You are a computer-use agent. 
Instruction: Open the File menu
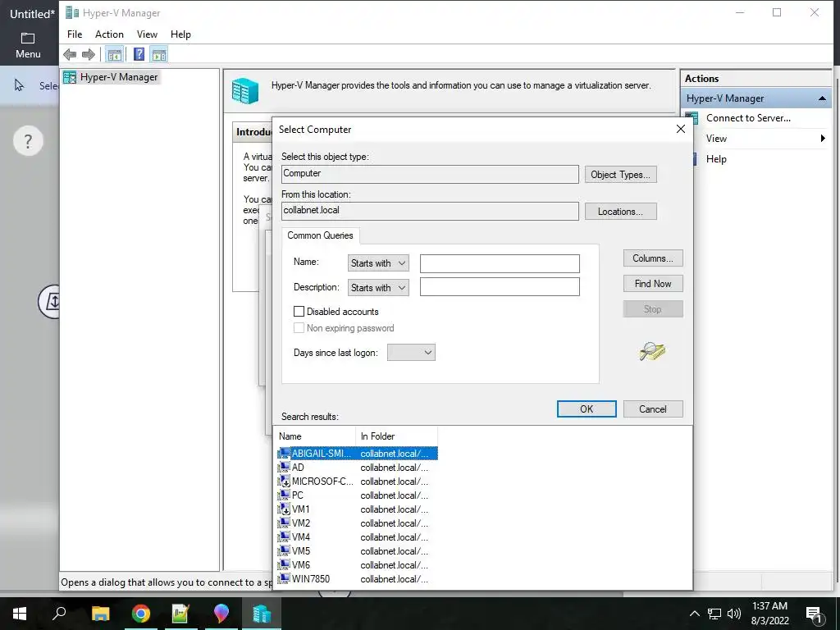click(75, 34)
